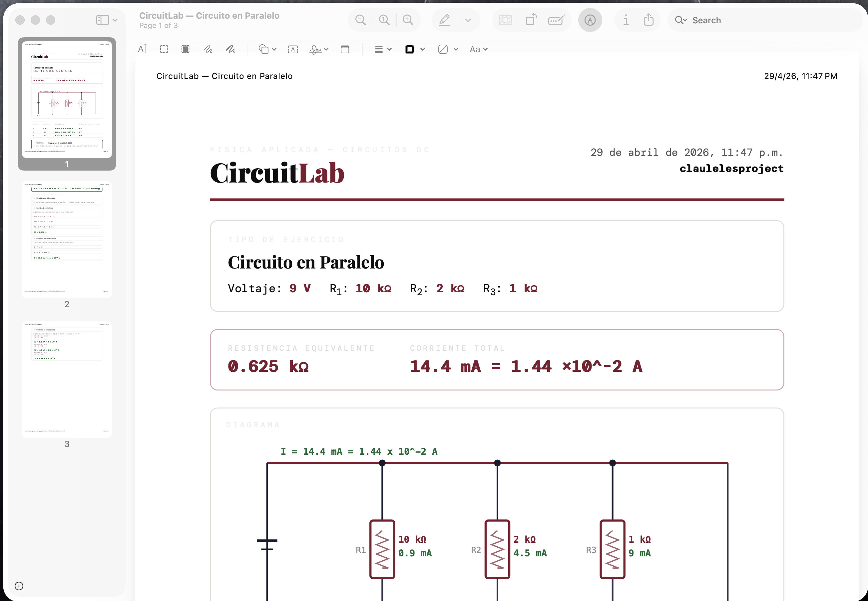This screenshot has height=601, width=868.
Task: Toggle the Markup toolbar button
Action: coord(590,20)
